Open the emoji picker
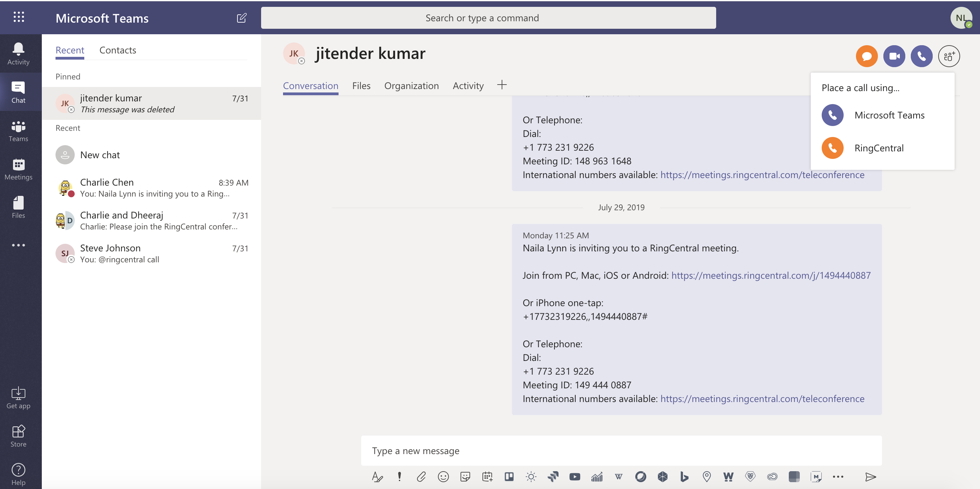Image resolution: width=980 pixels, height=489 pixels. tap(443, 476)
